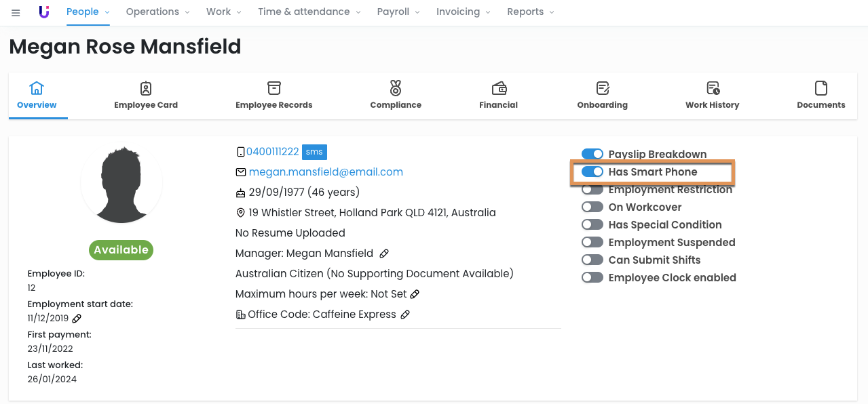
Task: Open the Payroll dropdown menu
Action: click(x=398, y=12)
